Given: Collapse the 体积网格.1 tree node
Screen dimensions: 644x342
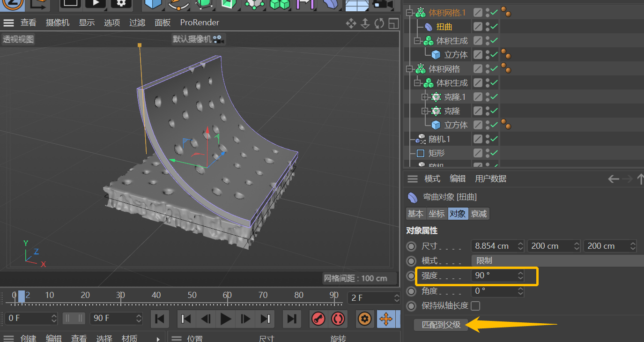Looking at the screenshot, I should tap(409, 13).
